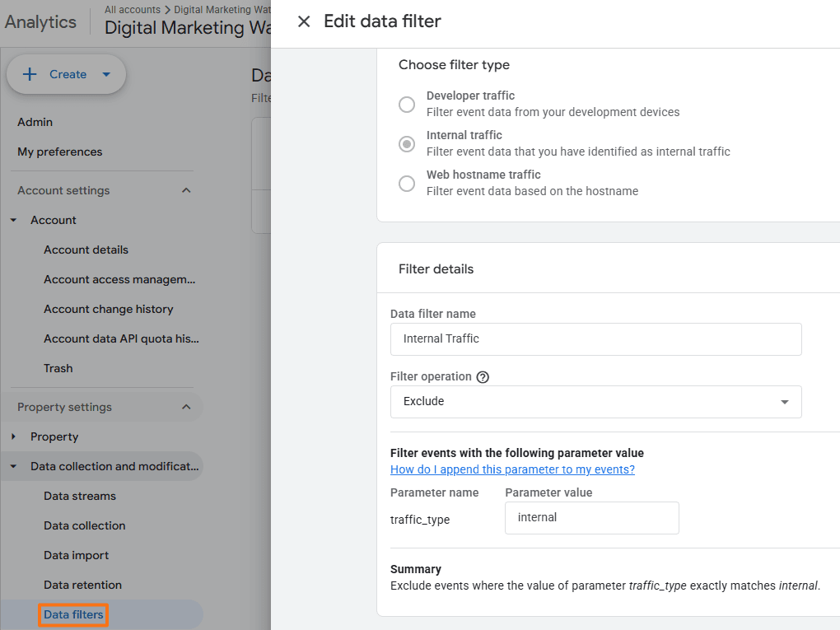Click the Summary heading

(416, 569)
